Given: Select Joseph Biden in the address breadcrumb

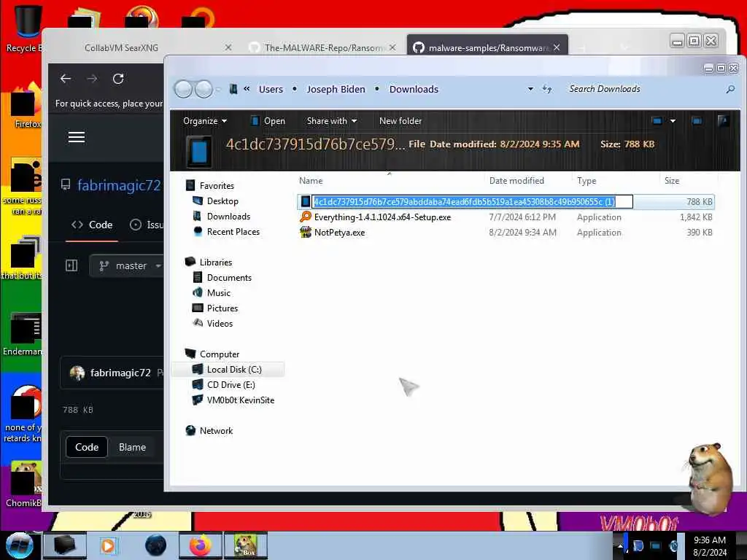Looking at the screenshot, I should (336, 89).
